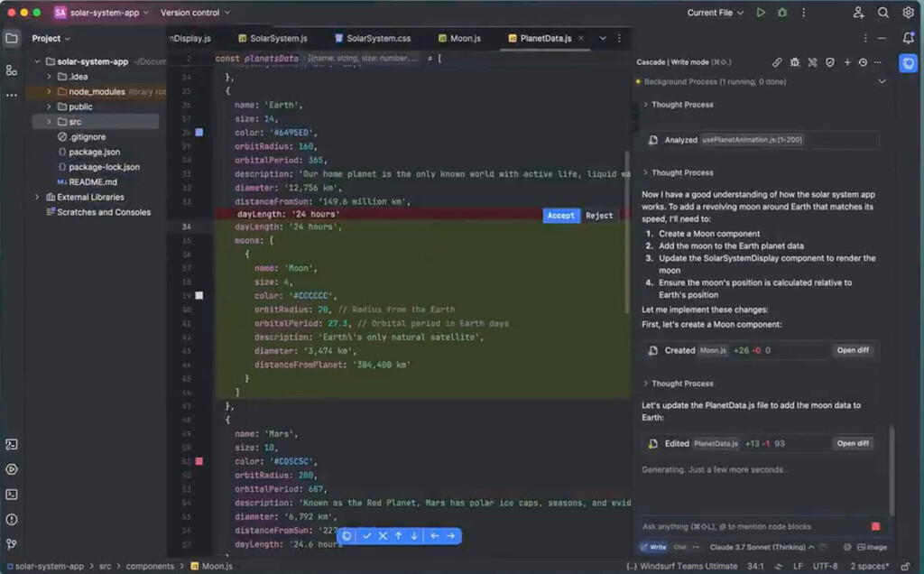Open the Services play-circle tool window icon

(11, 469)
